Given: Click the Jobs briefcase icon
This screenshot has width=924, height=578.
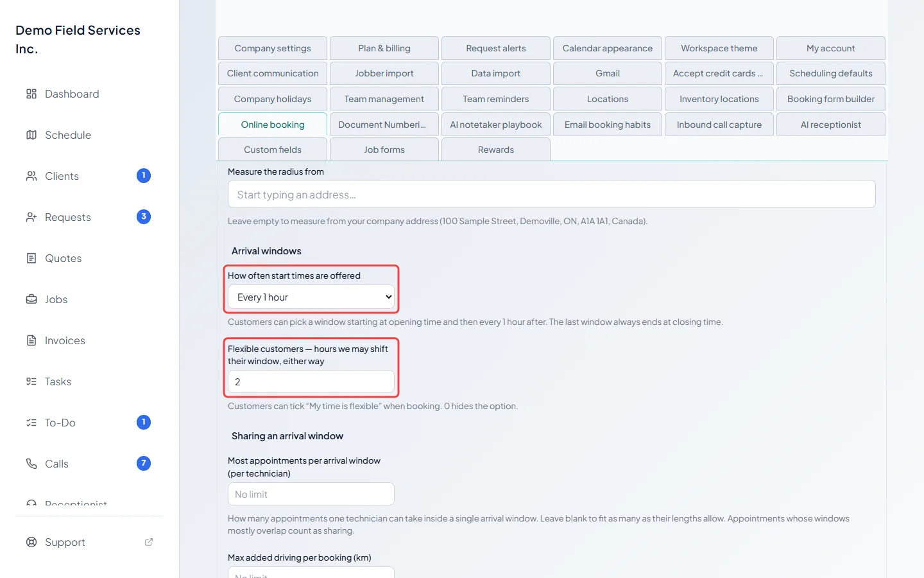Looking at the screenshot, I should (31, 299).
